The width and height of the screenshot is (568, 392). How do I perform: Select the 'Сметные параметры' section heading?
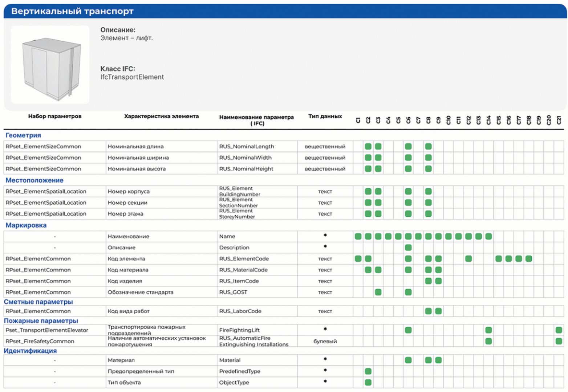38,302
